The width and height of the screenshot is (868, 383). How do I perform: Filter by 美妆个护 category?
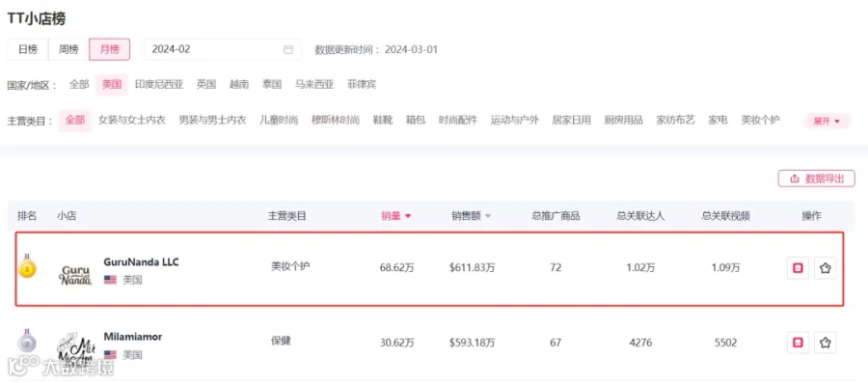pyautogui.click(x=760, y=120)
